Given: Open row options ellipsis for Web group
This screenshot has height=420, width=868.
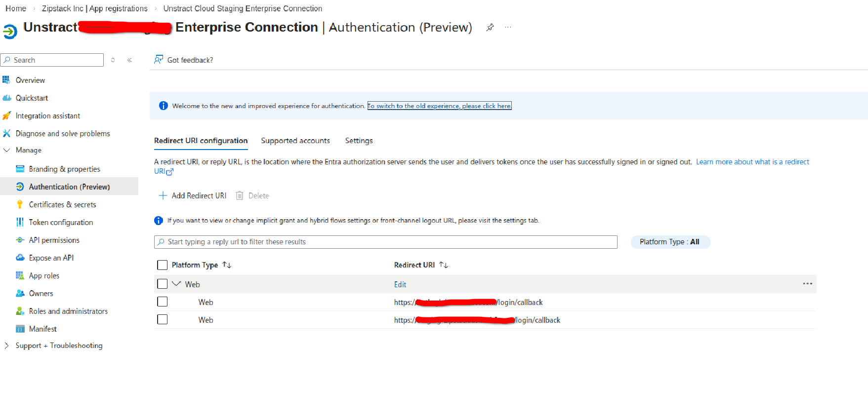Looking at the screenshot, I should point(807,284).
